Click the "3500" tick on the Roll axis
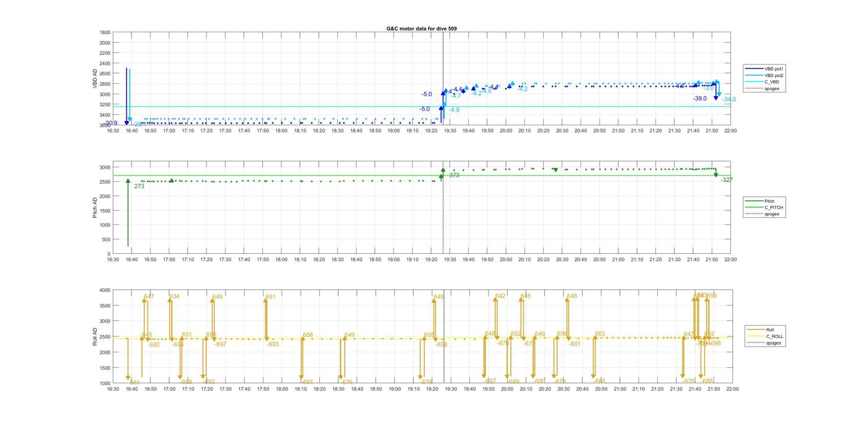Screen dimensions: 868x430 (105, 306)
